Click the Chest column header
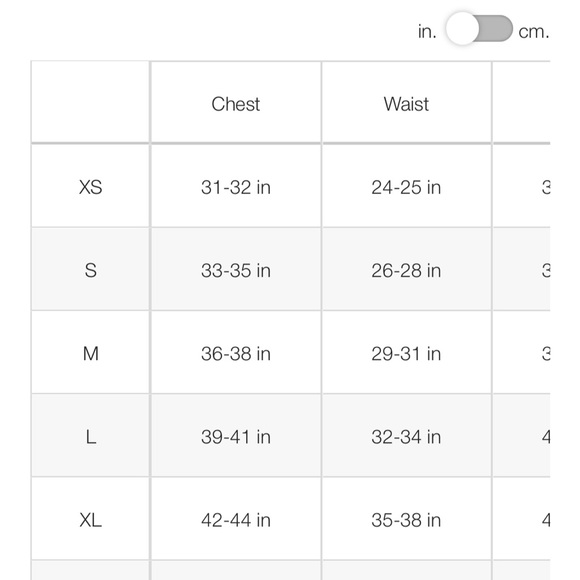Screen dimensions: 580x580 236,104
